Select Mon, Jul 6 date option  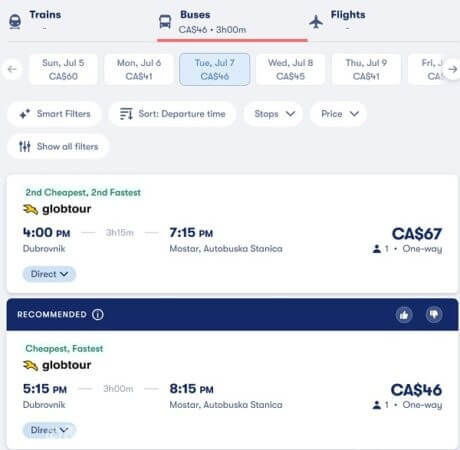point(139,69)
